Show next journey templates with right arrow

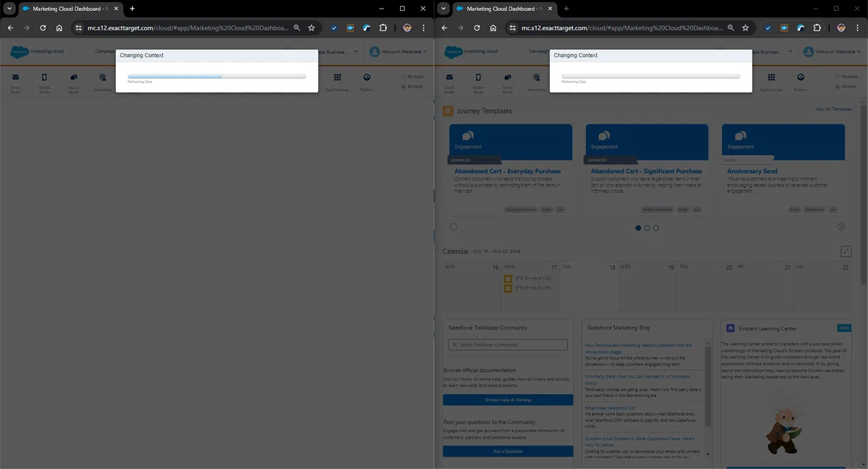point(841,227)
